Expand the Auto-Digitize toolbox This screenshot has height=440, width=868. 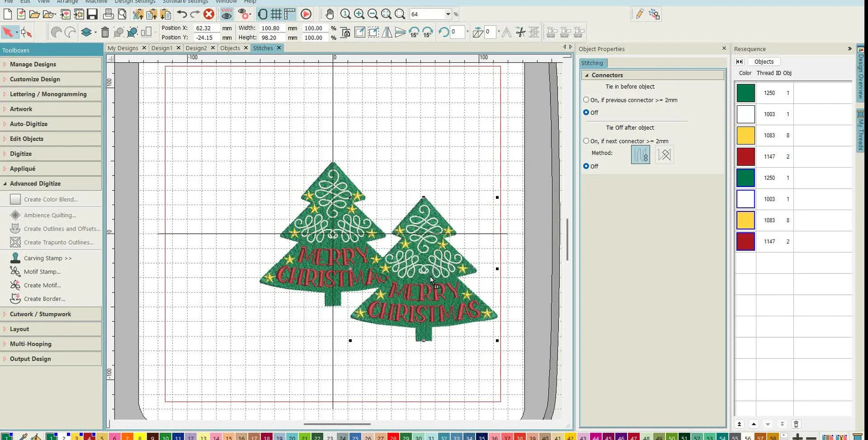[x=51, y=124]
